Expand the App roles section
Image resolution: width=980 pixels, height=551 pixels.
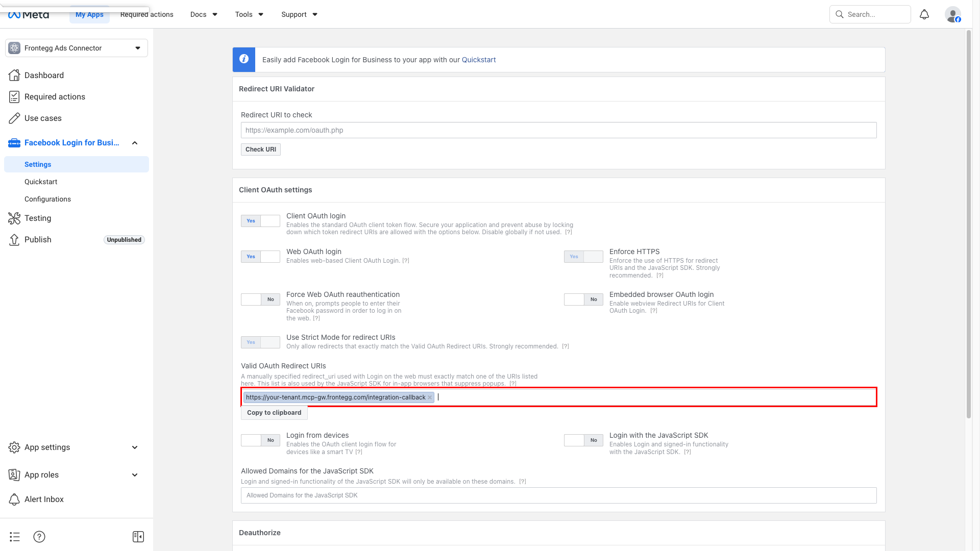click(135, 475)
